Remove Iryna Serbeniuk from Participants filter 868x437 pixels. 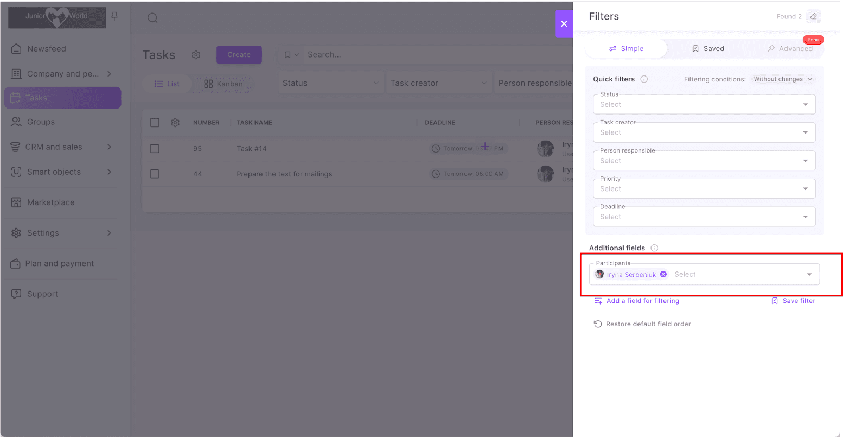663,275
